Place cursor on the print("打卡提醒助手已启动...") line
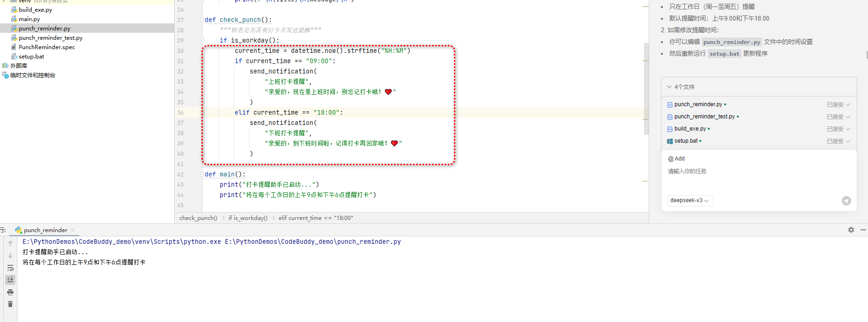868x322 pixels. coord(269,184)
